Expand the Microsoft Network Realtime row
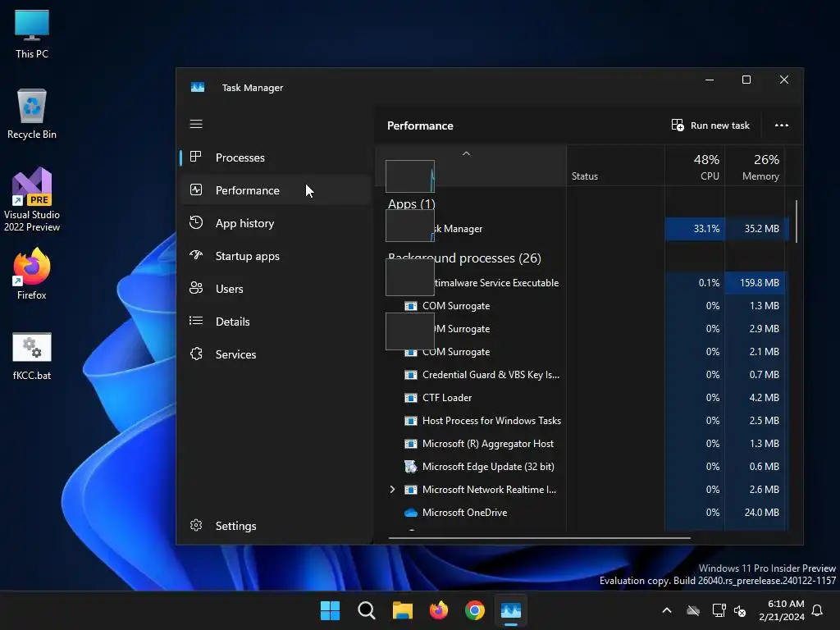 (393, 490)
